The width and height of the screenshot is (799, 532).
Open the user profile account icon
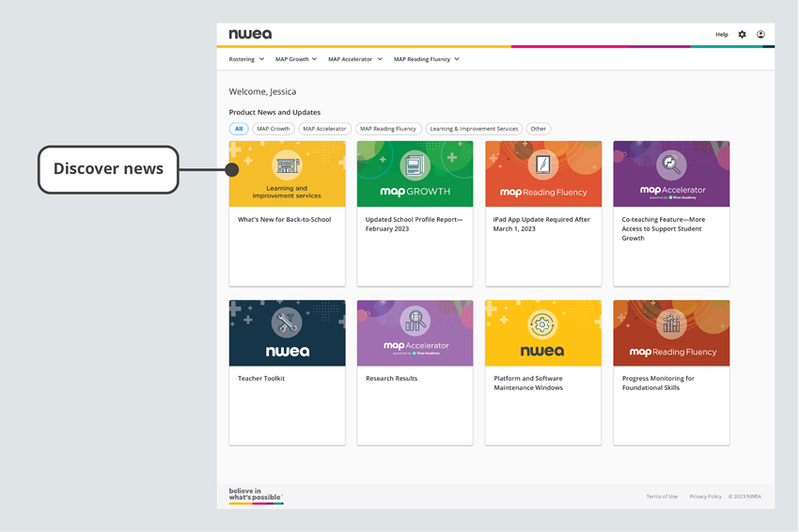(x=760, y=35)
